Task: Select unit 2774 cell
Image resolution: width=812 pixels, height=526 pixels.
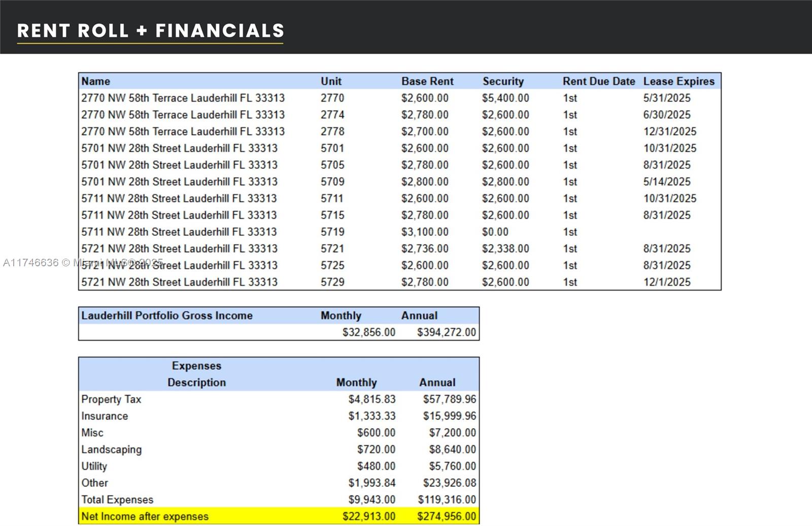Action: coord(332,115)
